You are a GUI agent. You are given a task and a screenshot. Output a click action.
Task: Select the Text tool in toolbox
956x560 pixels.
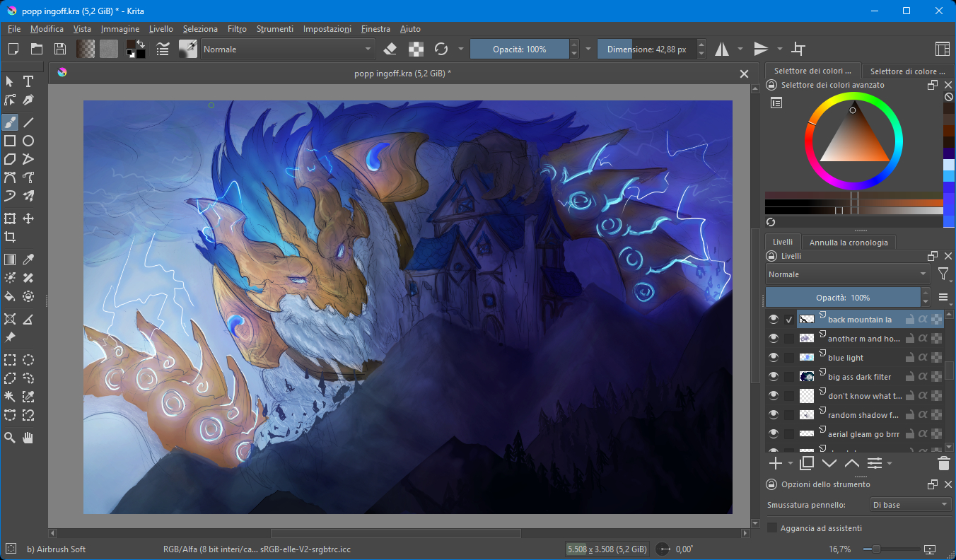[28, 81]
